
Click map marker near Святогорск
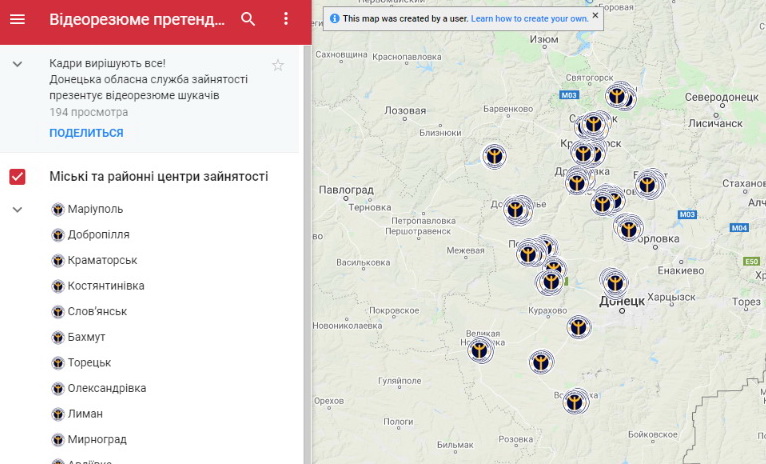pos(617,95)
